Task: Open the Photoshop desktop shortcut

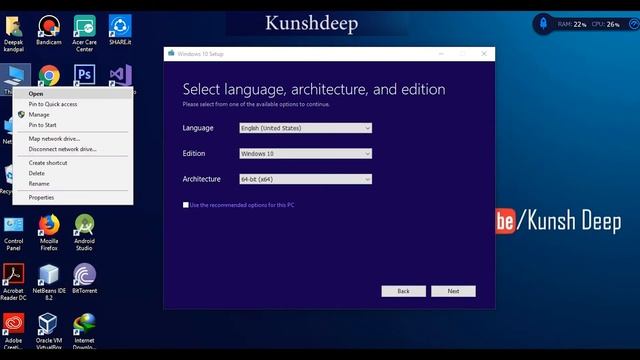Action: point(84,75)
